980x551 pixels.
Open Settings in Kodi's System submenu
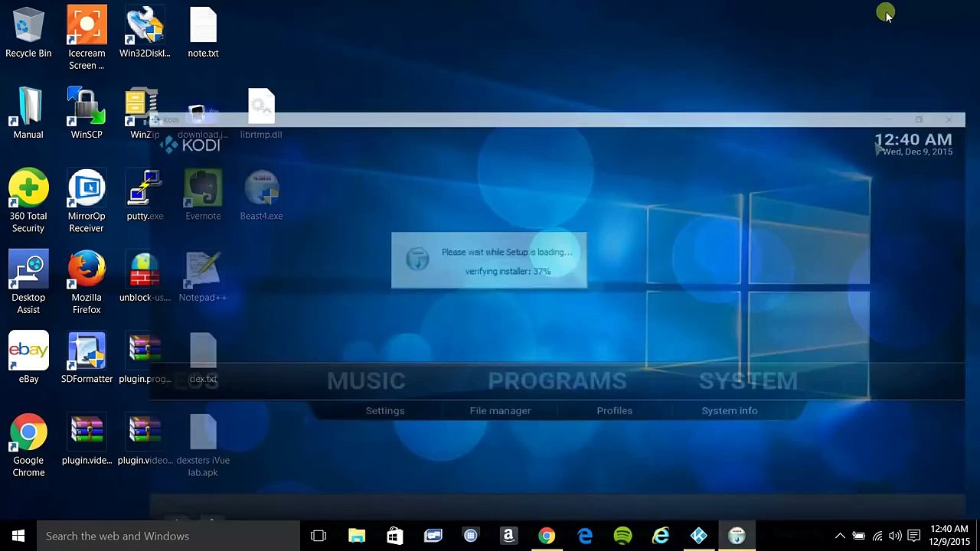coord(385,411)
